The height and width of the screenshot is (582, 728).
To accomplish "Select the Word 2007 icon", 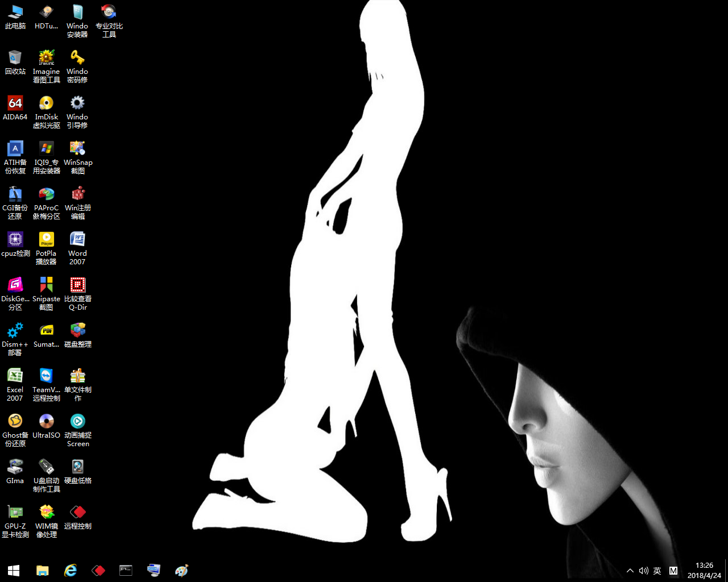I will click(77, 248).
